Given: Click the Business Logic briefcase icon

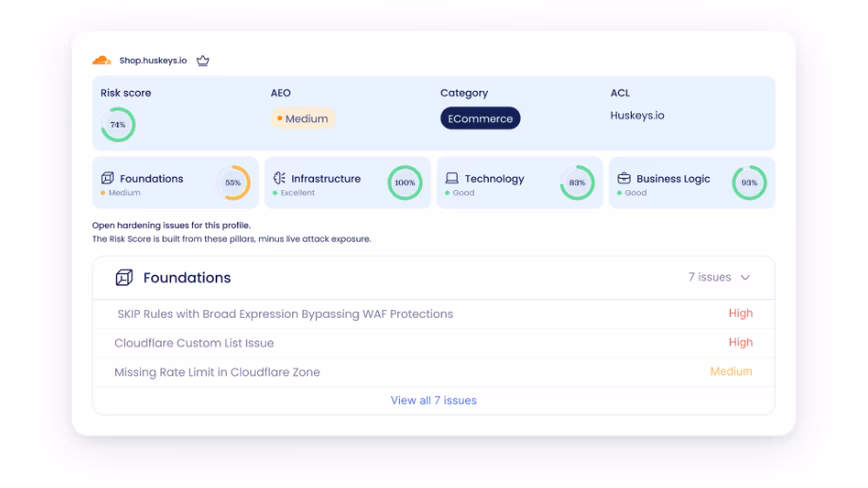Looking at the screenshot, I should pyautogui.click(x=624, y=178).
